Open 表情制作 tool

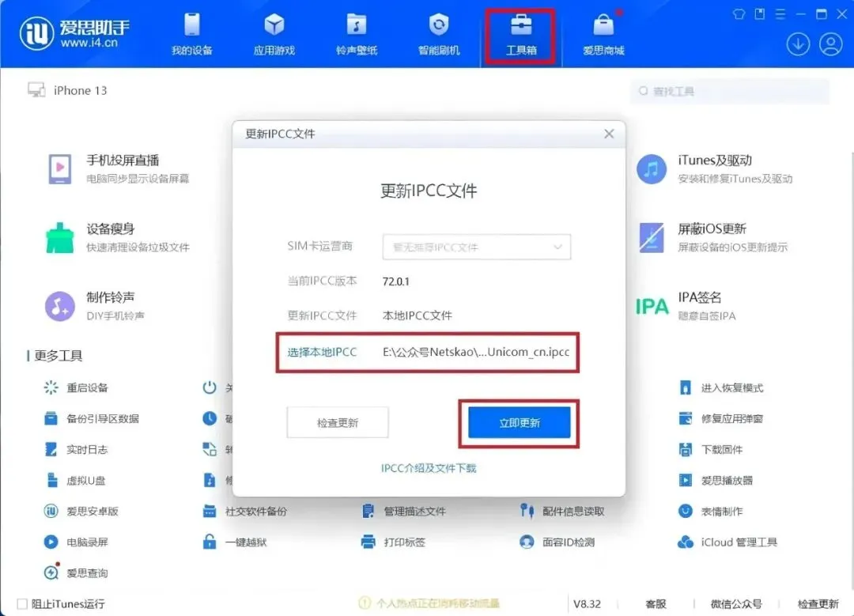tap(711, 511)
